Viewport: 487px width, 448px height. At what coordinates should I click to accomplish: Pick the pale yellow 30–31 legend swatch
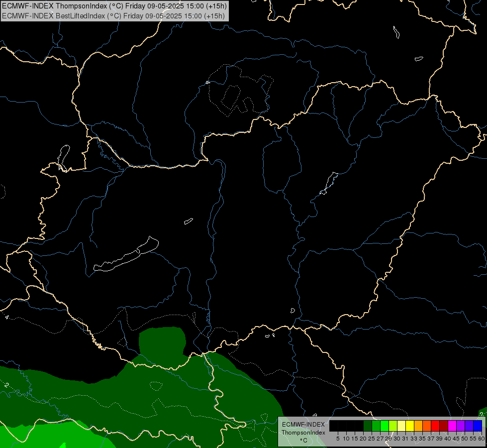pos(401,426)
